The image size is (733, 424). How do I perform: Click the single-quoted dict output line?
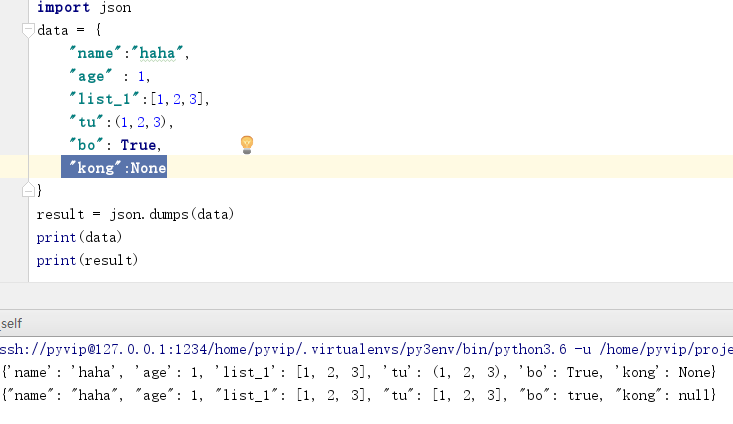tap(359, 372)
